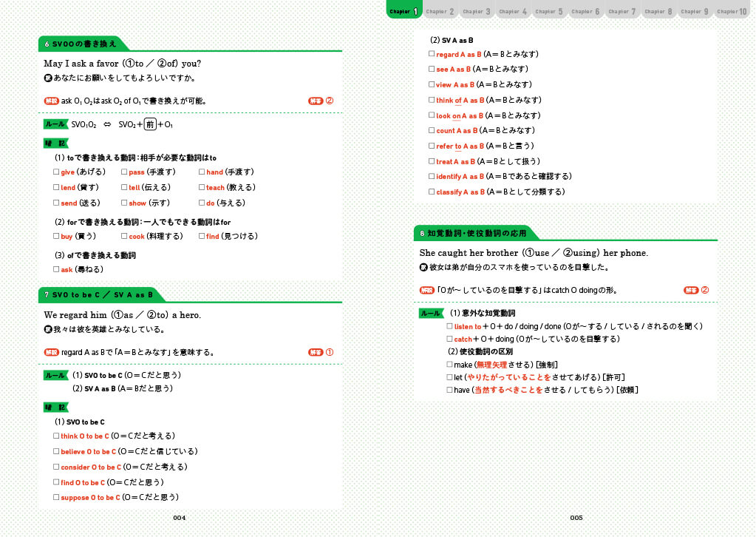Screen dimensions: 756x537
Task: Click the 訳 icon below 'We regard him' sentence
Action: click(x=48, y=329)
